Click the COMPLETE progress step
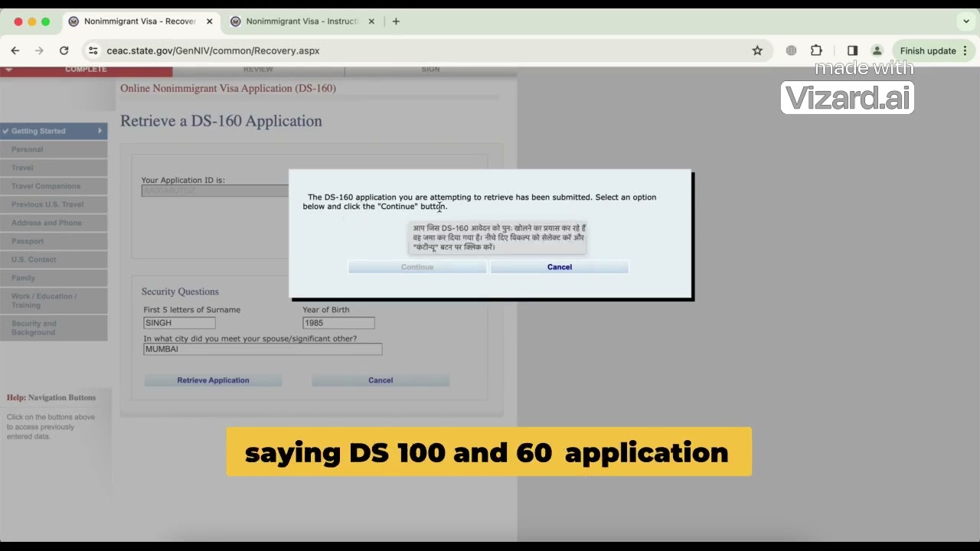 [x=86, y=70]
